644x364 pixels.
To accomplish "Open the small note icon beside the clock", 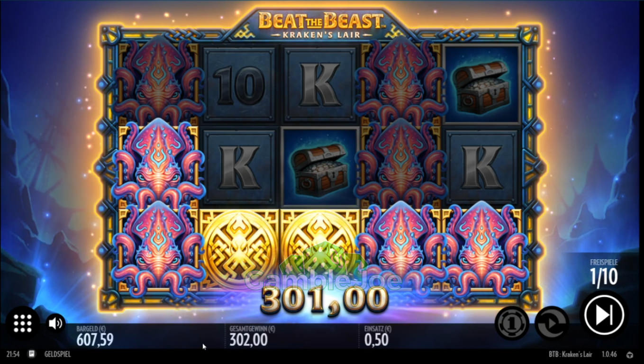I will 31,354.
